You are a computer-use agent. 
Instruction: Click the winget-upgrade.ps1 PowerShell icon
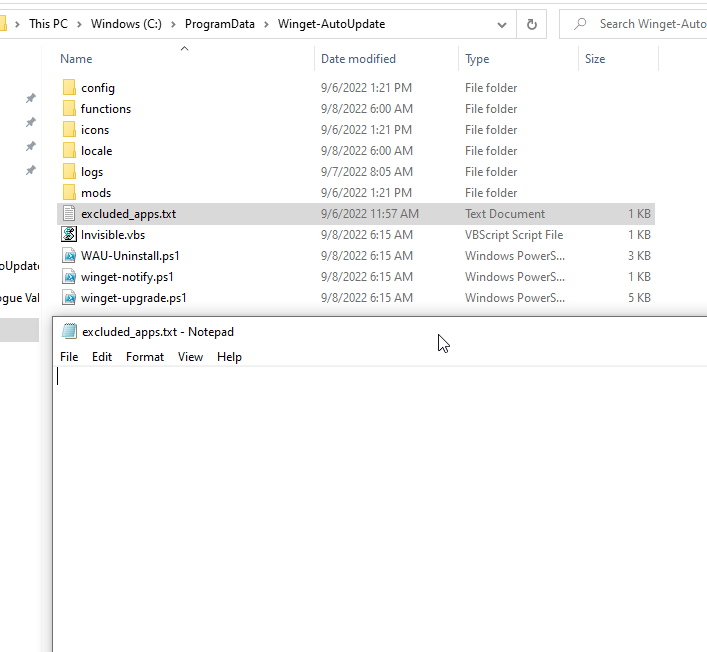[69, 298]
